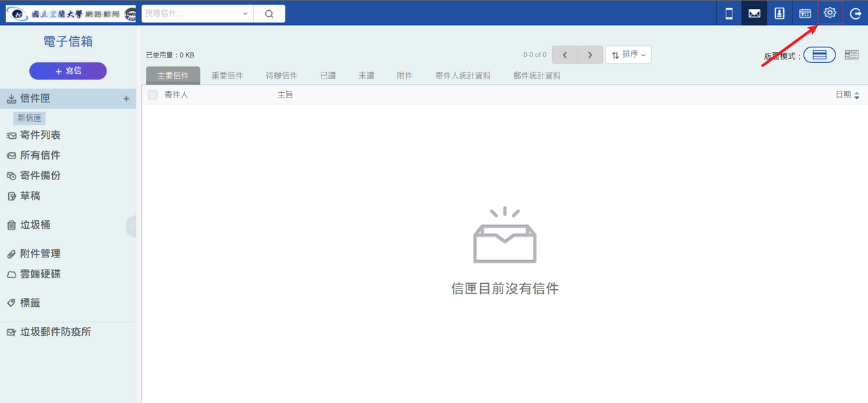Open 寄件列表 in sidebar

40,135
